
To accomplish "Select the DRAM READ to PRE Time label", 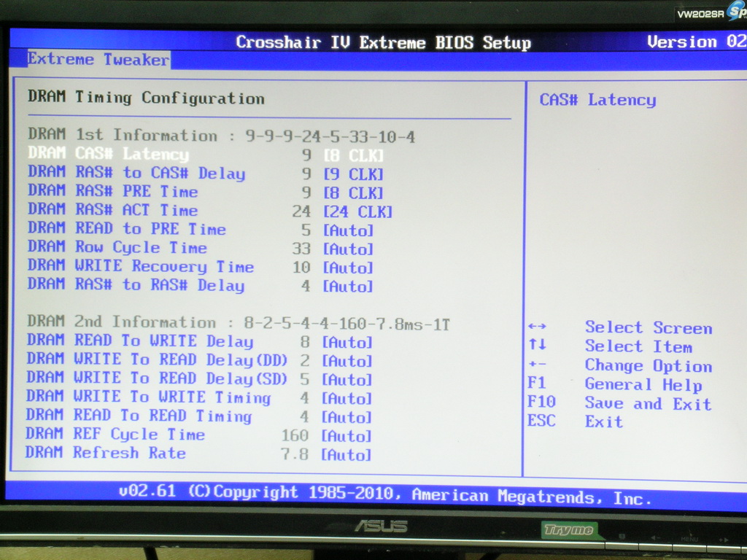I will point(127,228).
